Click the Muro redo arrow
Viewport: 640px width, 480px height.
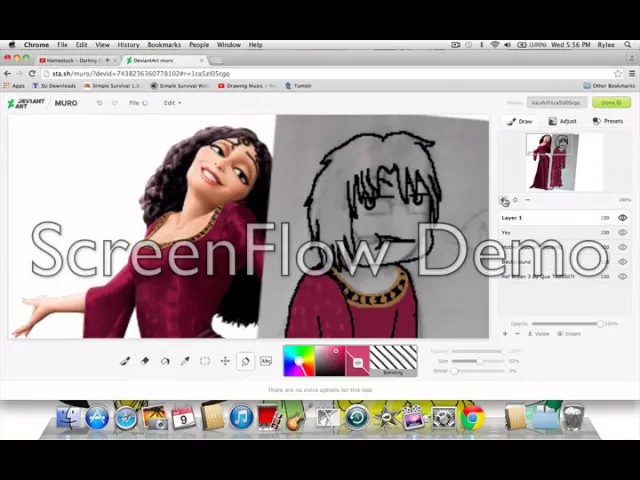point(115,103)
